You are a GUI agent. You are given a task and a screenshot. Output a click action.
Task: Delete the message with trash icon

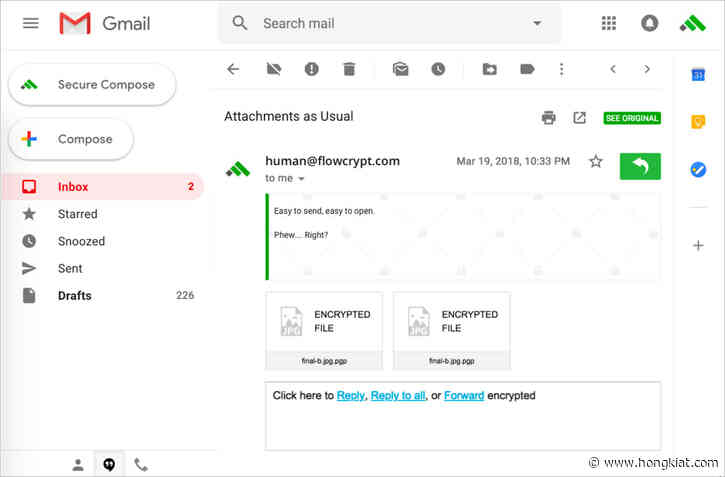pos(349,69)
